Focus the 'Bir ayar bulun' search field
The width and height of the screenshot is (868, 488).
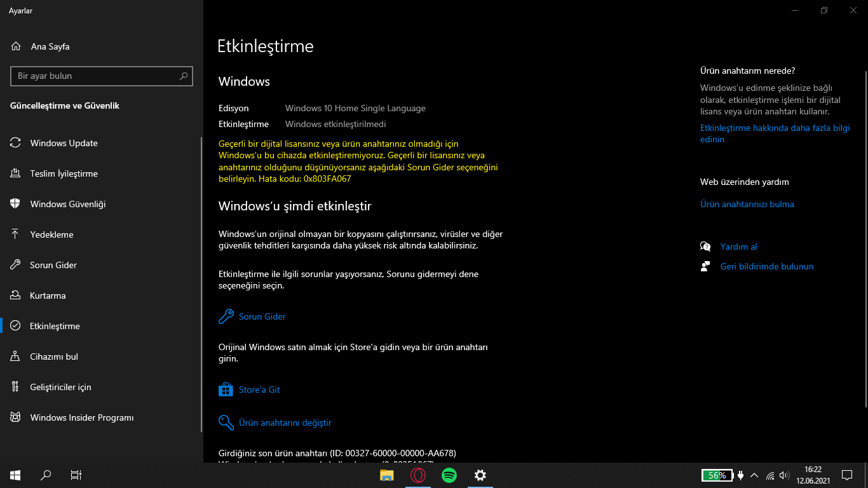(102, 76)
